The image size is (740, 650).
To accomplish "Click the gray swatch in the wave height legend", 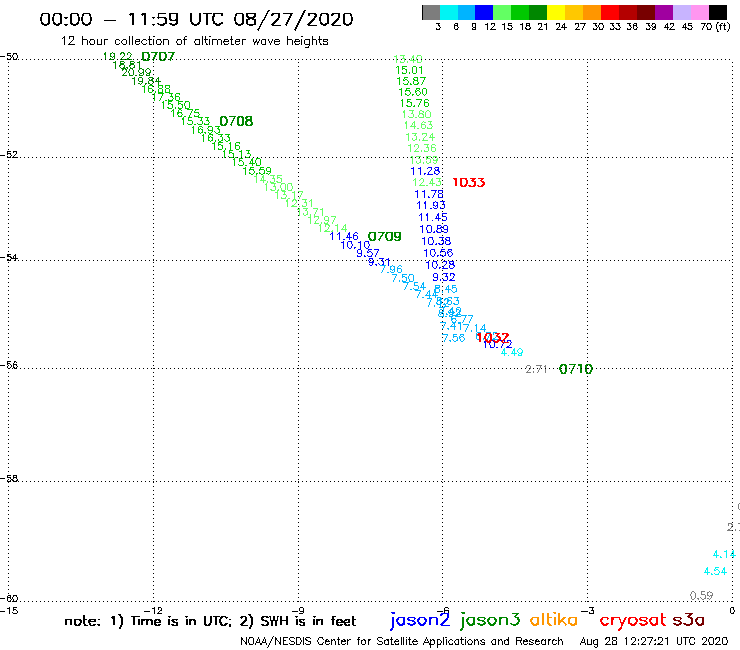I will (431, 12).
